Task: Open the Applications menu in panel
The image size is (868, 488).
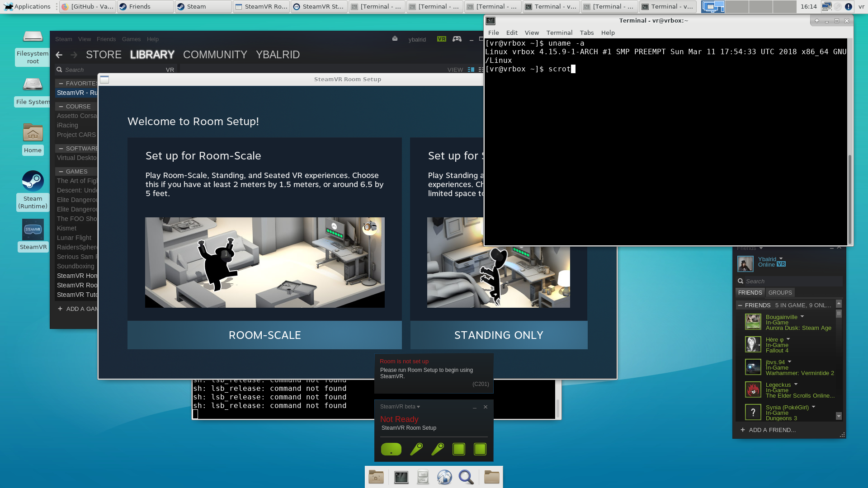Action: (x=27, y=6)
